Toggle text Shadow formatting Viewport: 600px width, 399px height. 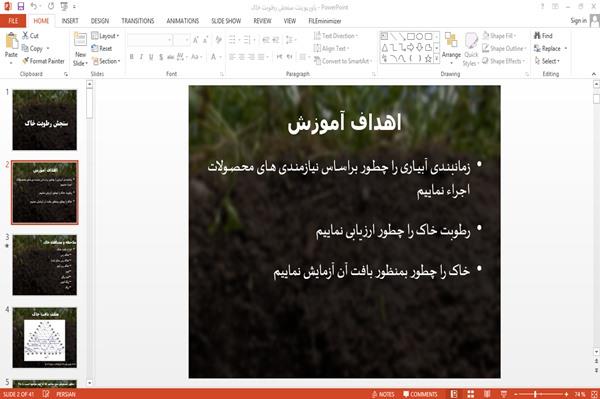pyautogui.click(x=161, y=57)
